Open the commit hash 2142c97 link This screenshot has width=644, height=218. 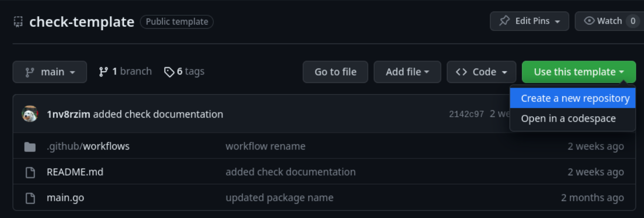tap(466, 114)
